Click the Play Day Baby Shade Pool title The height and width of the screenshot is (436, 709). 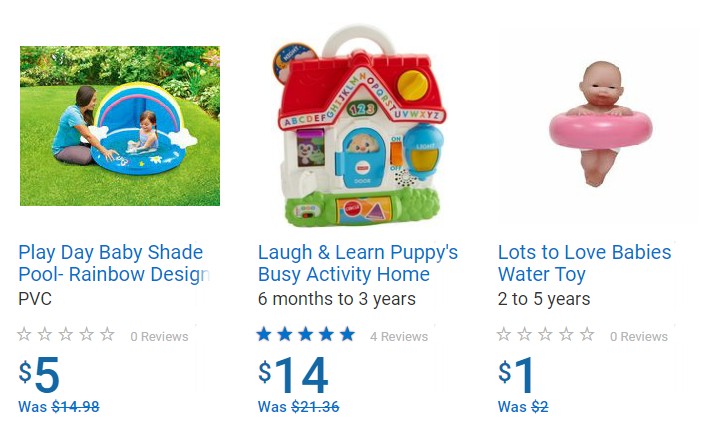coord(111,263)
